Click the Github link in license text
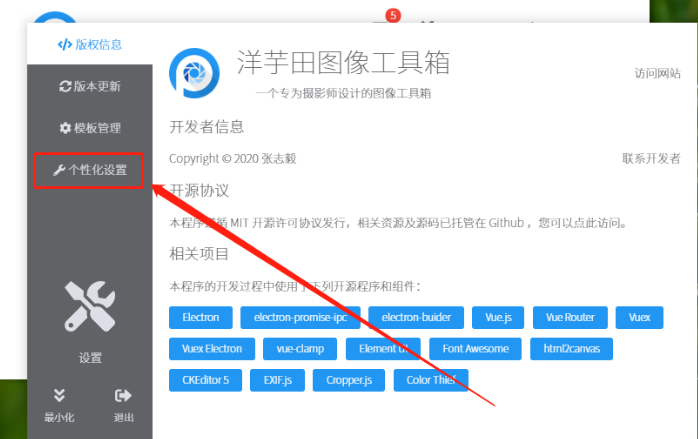Screen dimensions: 698x439 click(x=506, y=223)
